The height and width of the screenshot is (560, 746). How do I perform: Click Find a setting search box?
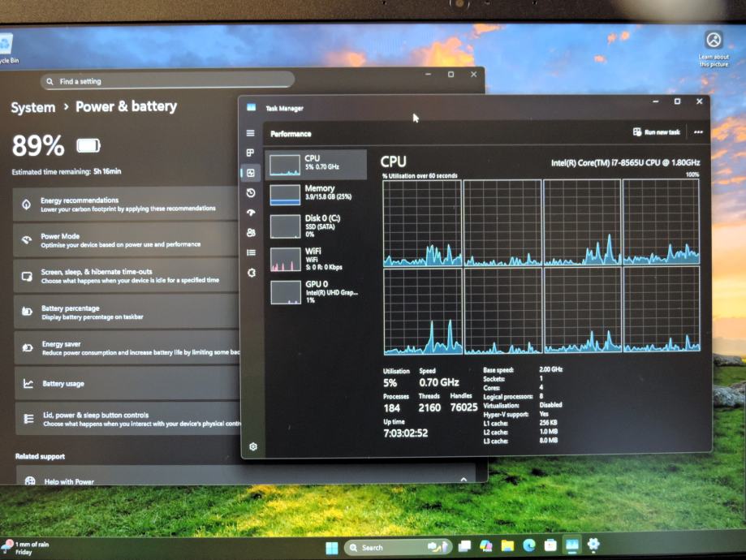pos(167,80)
